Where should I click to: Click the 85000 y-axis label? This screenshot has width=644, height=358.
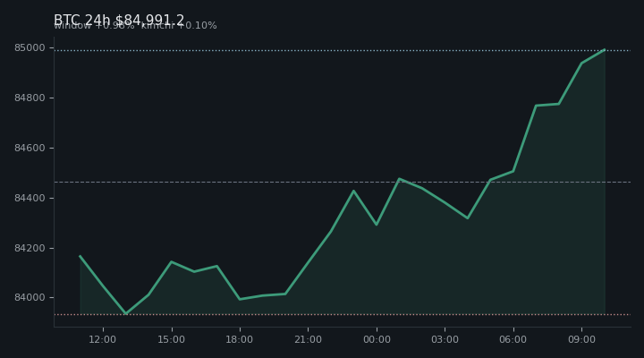[x=30, y=47]
